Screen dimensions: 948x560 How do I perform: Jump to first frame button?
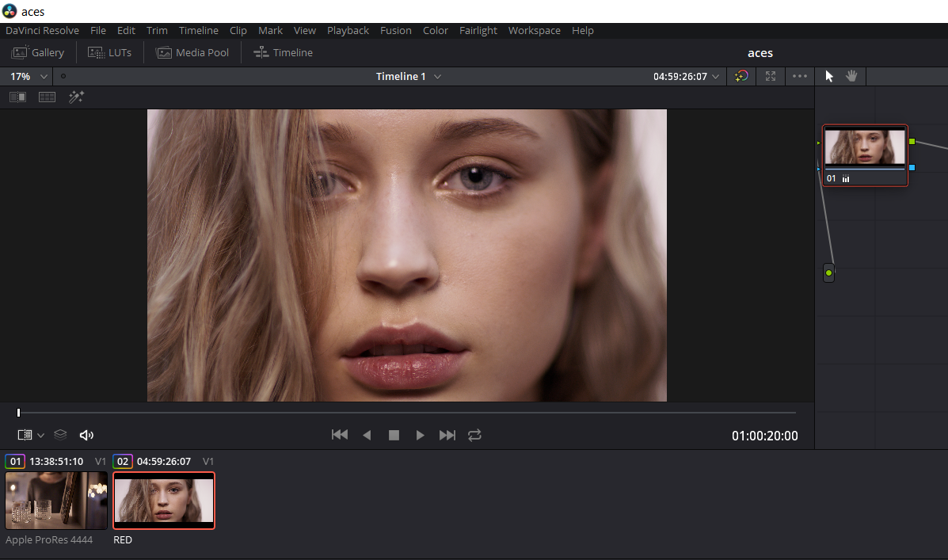click(340, 435)
